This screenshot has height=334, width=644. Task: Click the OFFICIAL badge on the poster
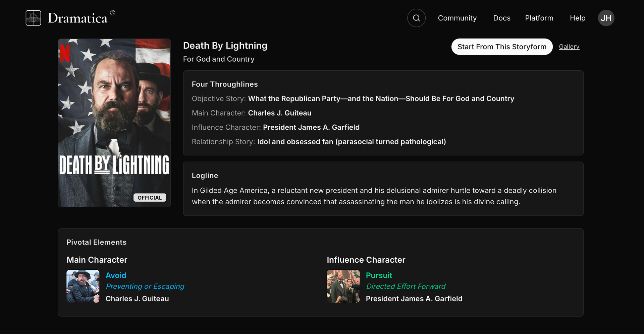pyautogui.click(x=150, y=198)
